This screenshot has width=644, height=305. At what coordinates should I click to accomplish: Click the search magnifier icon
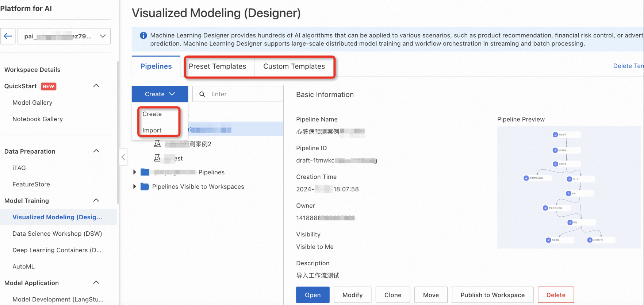point(202,94)
